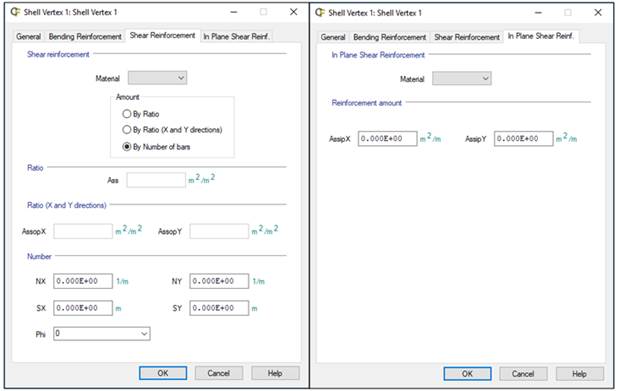Select In Plane Shear Reinf. tab in right window
Screen dimensions: 619x391
pos(540,36)
